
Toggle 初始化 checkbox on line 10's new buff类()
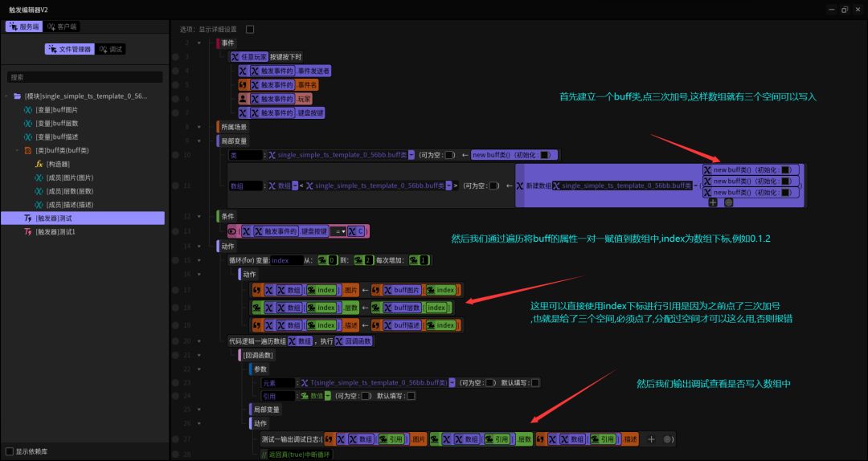click(x=545, y=156)
